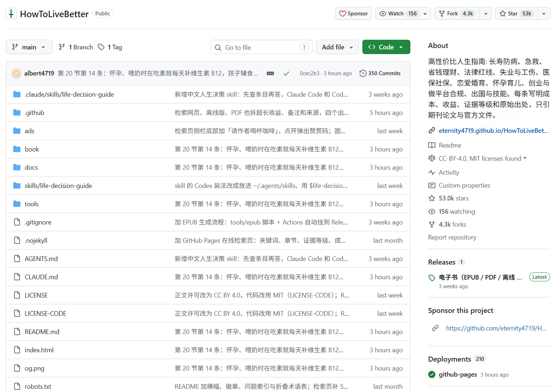Open the ads folder
The image size is (555, 392).
(x=29, y=131)
